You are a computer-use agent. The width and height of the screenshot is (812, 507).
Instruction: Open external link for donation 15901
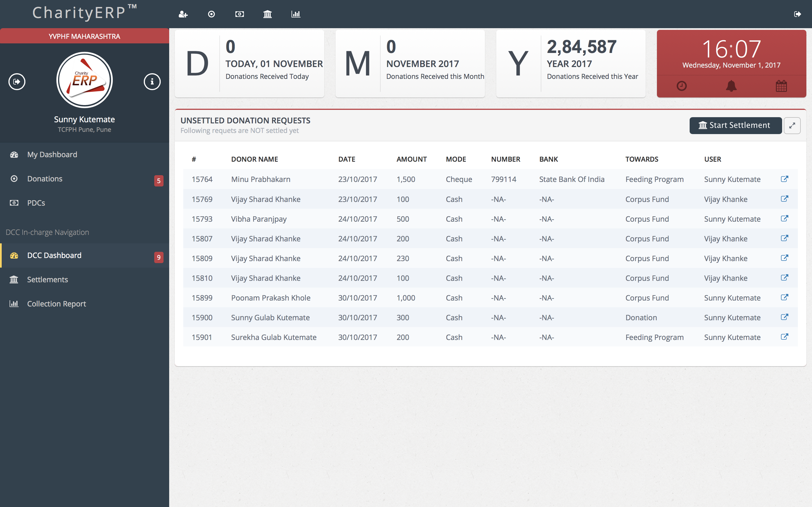[x=784, y=337]
